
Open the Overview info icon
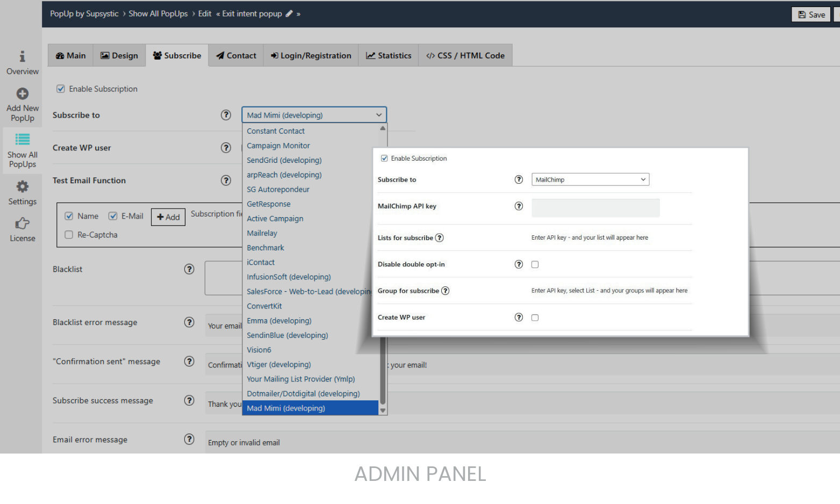[x=22, y=55]
